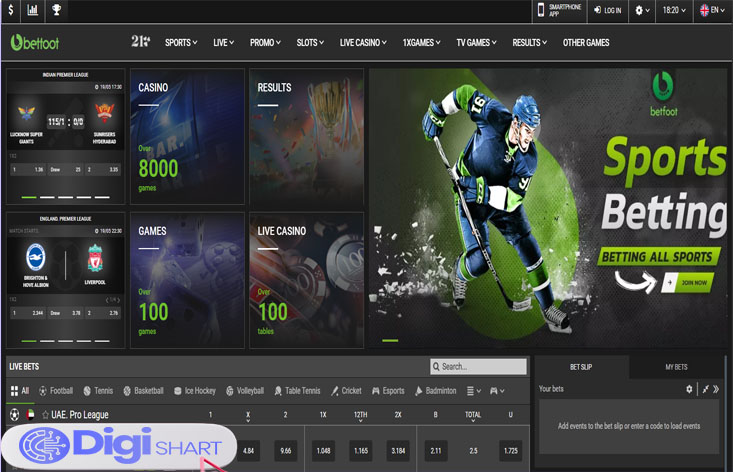
Task: Open the 18:20 time dropdown
Action: click(x=674, y=10)
